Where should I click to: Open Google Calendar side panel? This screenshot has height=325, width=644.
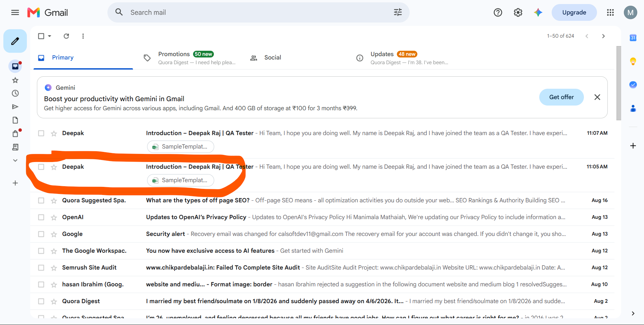[x=633, y=38]
